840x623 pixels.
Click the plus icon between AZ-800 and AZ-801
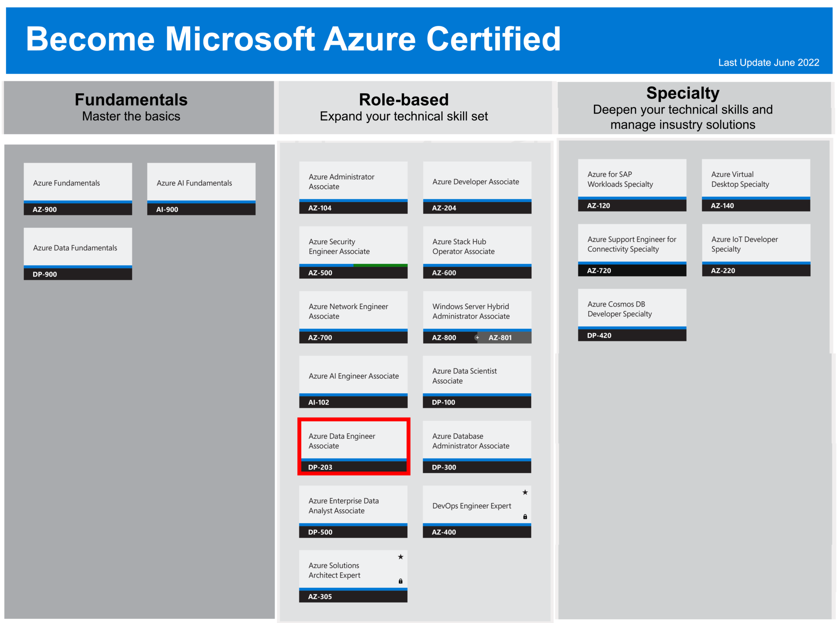pyautogui.click(x=477, y=338)
